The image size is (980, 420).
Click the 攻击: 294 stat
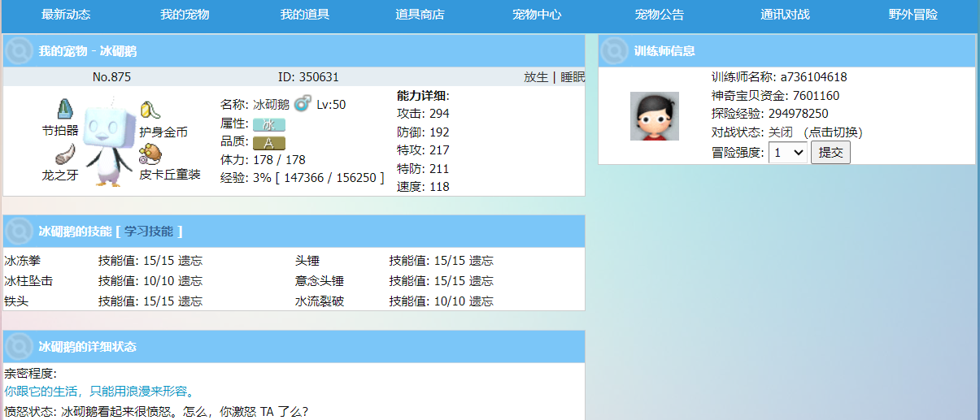(423, 114)
